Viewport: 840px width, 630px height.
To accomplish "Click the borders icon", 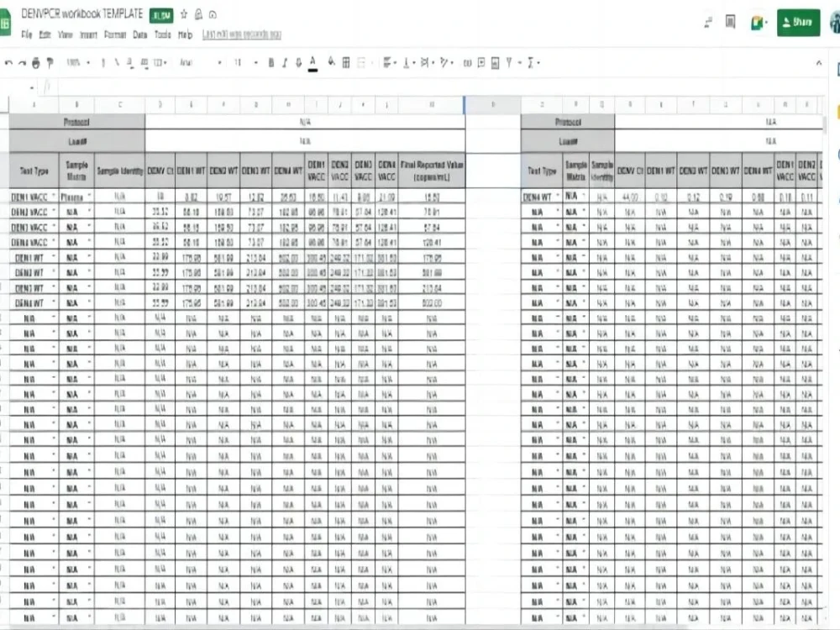I will click(x=345, y=63).
